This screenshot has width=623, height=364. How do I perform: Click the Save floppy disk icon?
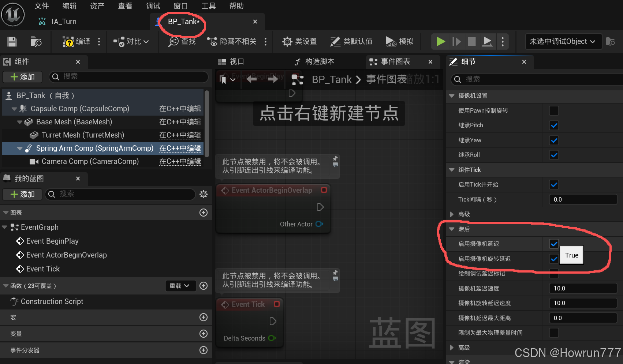point(12,42)
